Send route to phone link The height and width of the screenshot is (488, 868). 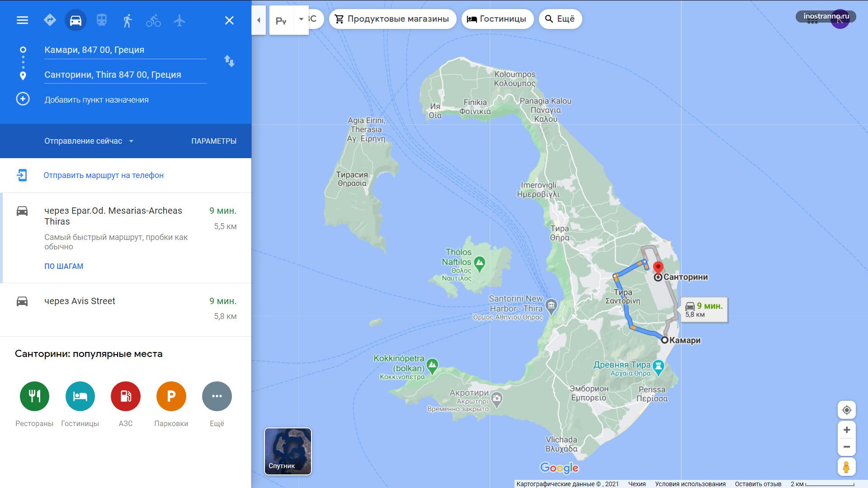pyautogui.click(x=104, y=175)
